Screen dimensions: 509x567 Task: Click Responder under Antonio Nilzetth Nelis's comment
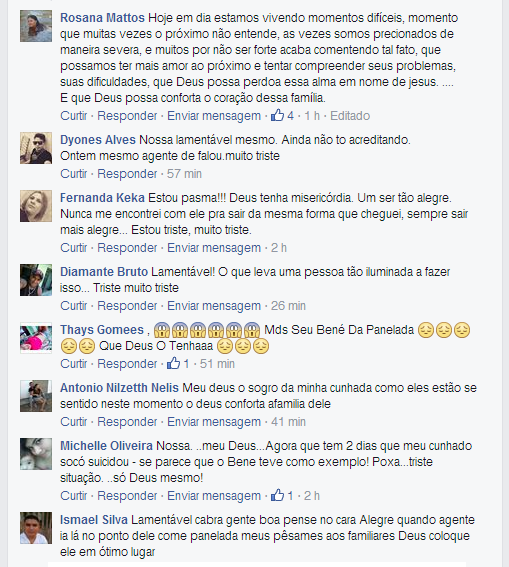[127, 422]
